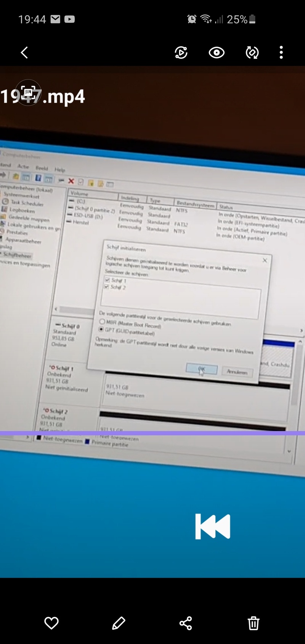Click the second yellow toolbar icon

click(x=100, y=183)
